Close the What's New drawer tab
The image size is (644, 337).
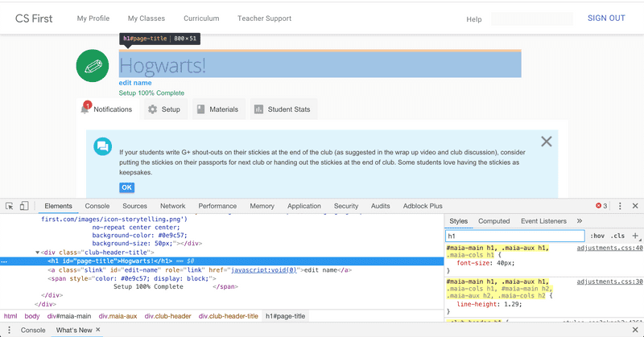tap(98, 331)
